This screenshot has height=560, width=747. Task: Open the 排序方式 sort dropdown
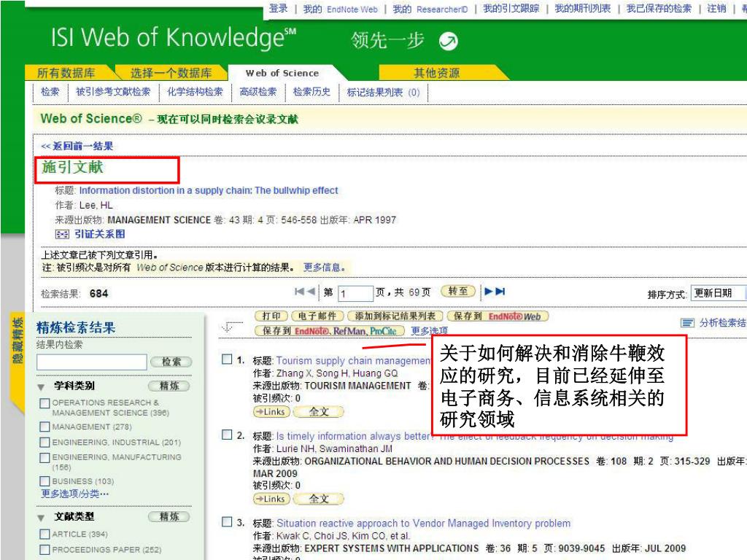point(719,293)
